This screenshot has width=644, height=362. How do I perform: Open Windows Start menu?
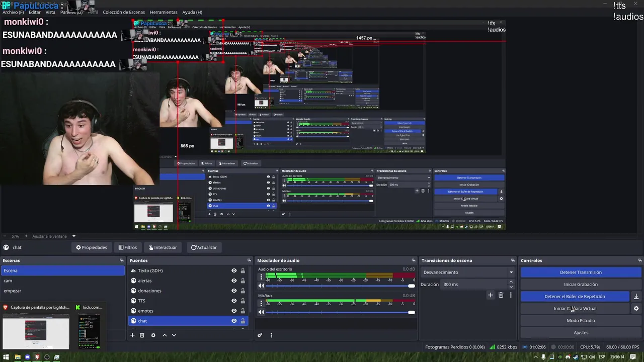click(x=7, y=357)
